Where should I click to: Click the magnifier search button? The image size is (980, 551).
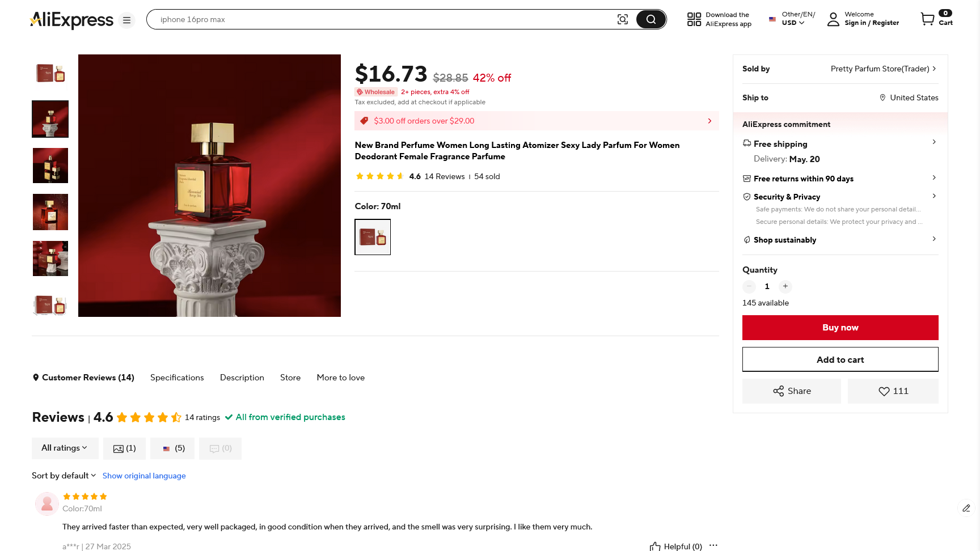pos(650,20)
